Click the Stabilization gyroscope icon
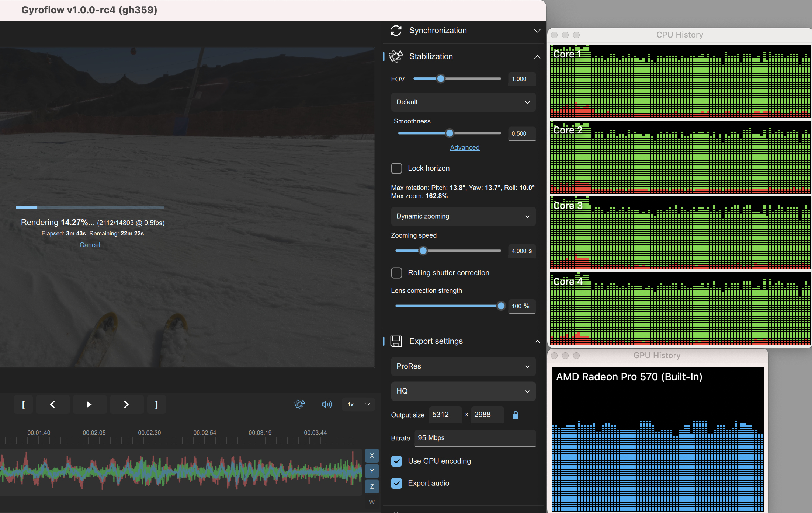The image size is (812, 513). [396, 56]
